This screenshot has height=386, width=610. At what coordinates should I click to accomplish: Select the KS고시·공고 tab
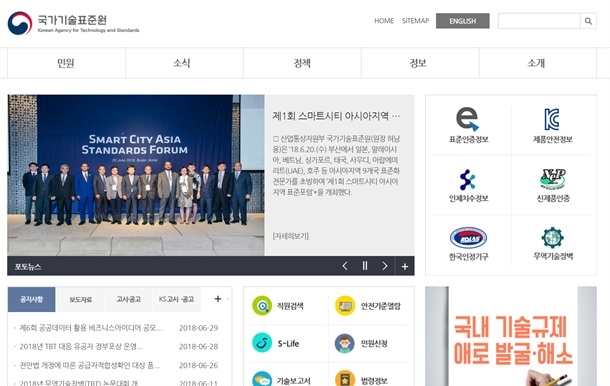click(x=176, y=299)
